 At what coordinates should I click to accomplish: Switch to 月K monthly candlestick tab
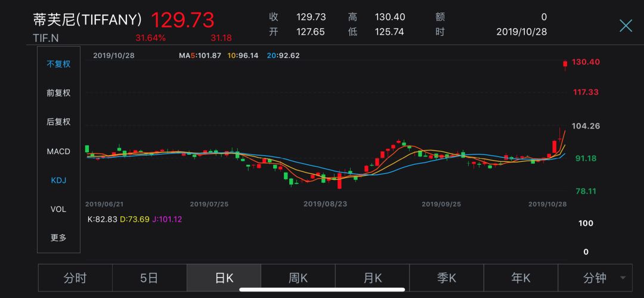[373, 278]
